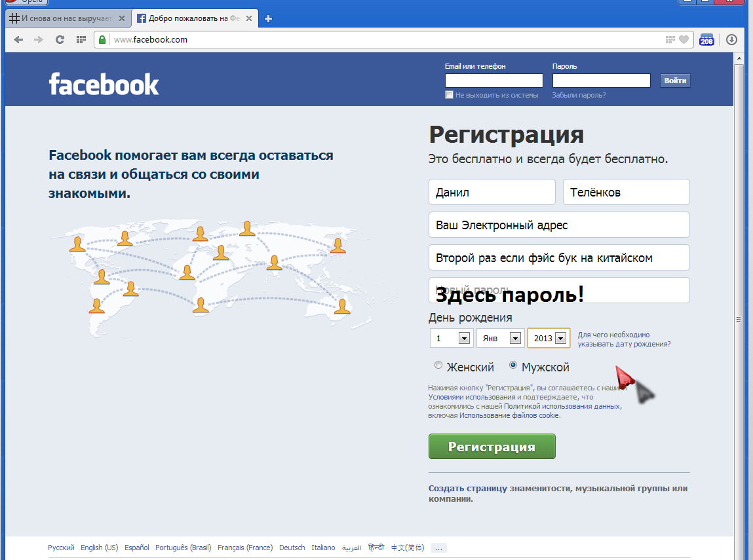
Task: Open a new tab with plus icon
Action: pyautogui.click(x=269, y=19)
